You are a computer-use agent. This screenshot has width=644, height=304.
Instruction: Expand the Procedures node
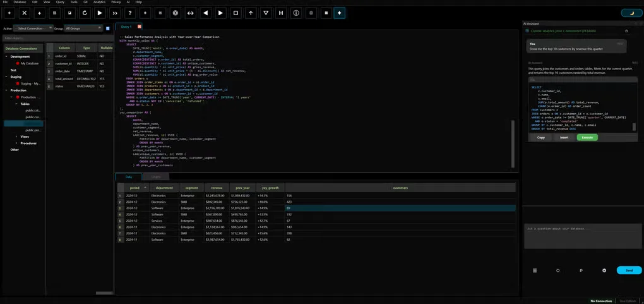pyautogui.click(x=16, y=143)
